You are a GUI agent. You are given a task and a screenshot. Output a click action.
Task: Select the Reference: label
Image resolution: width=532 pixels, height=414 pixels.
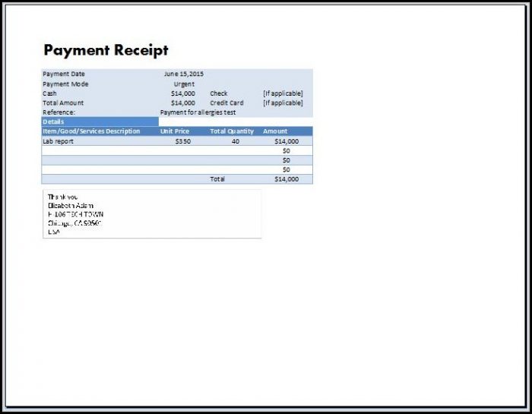click(x=59, y=112)
